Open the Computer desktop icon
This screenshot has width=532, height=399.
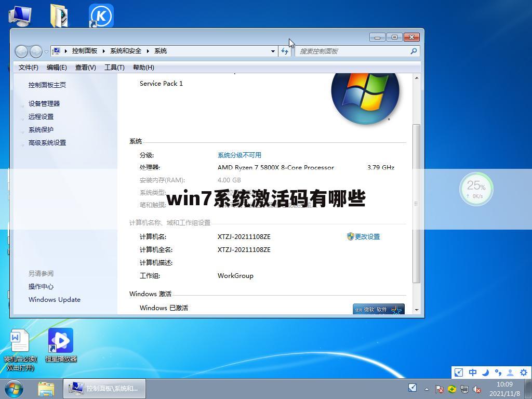point(20,15)
